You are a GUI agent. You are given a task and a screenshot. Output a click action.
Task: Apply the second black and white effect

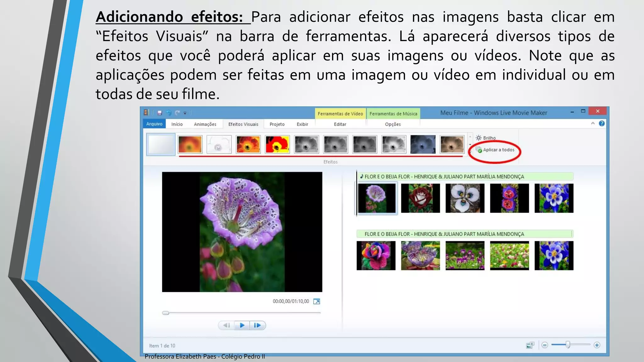click(x=336, y=144)
